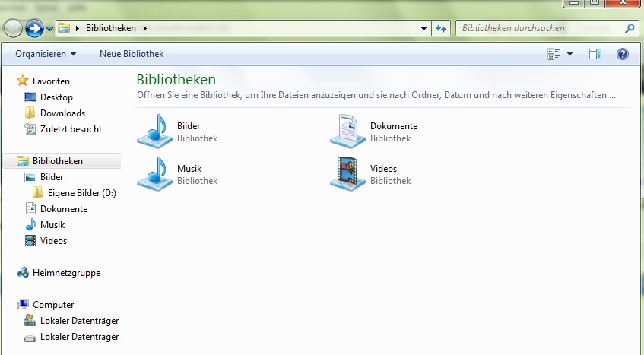Click the Musik note icon in sidebar
The height and width of the screenshot is (355, 644).
coord(30,224)
